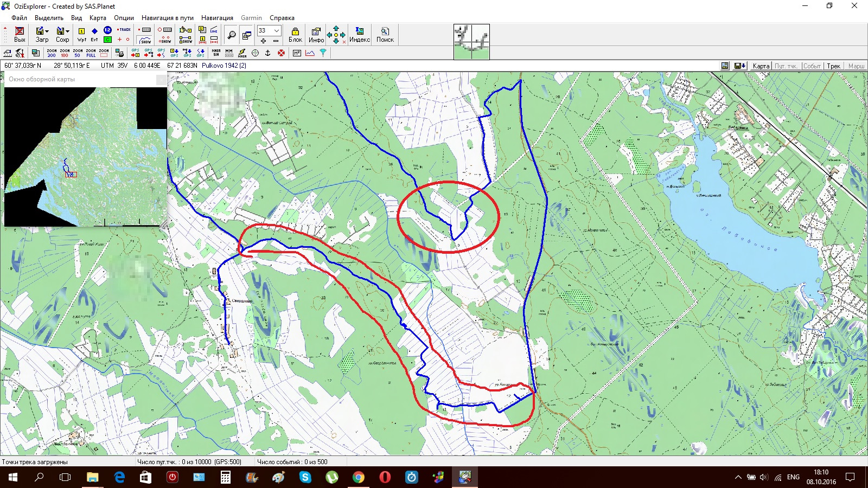Viewport: 868px width, 488px height.
Task: Open the route editor hand icon
Action: (186, 30)
